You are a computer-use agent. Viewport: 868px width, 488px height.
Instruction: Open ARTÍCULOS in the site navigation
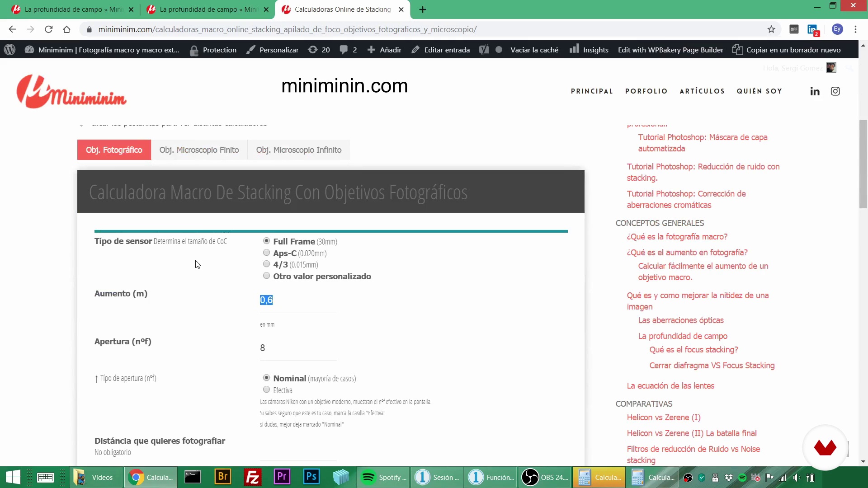tap(702, 91)
